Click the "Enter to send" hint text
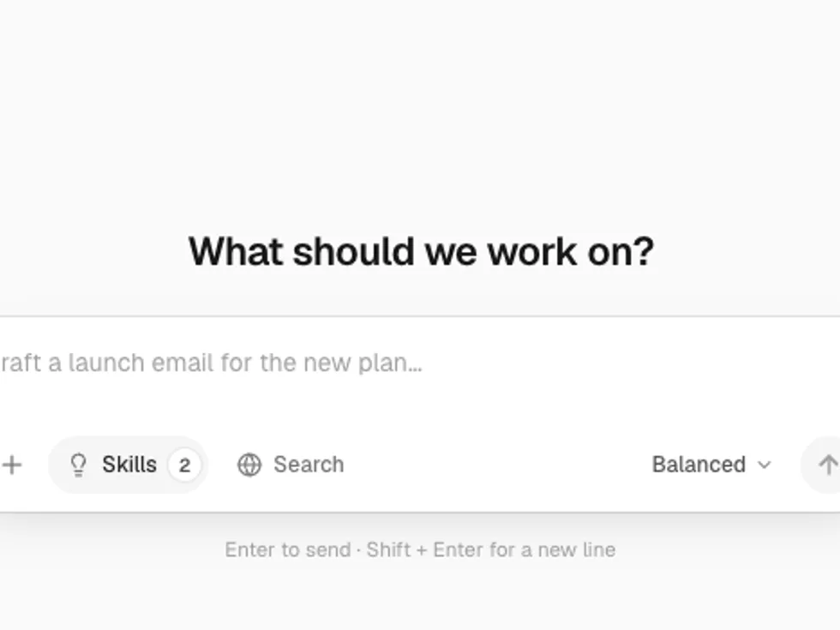Image resolution: width=840 pixels, height=630 pixels. [x=288, y=549]
